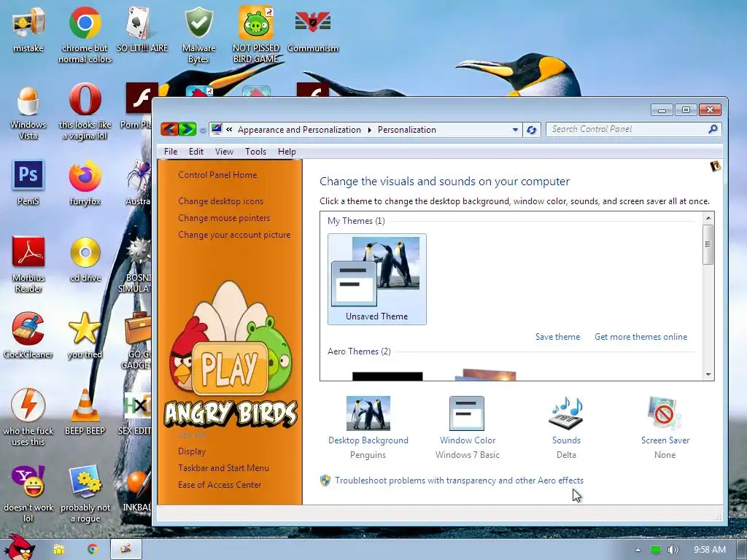
Task: Click the search magnifier icon
Action: point(713,129)
